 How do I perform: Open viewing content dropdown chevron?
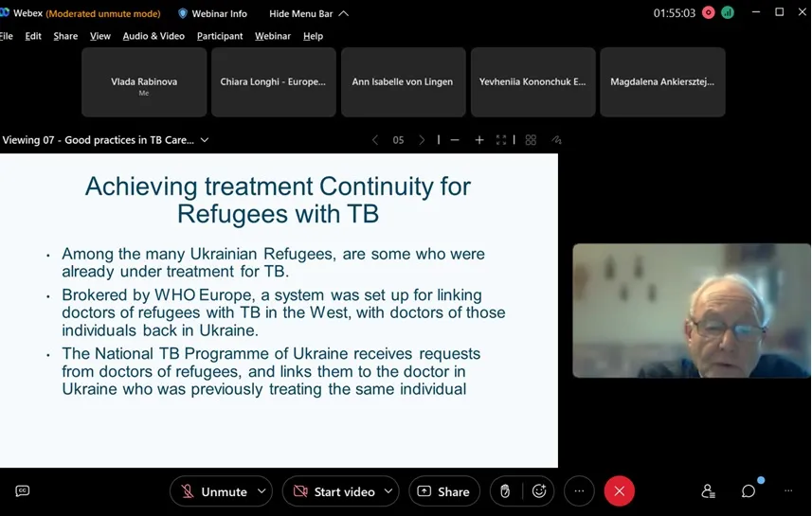point(205,140)
